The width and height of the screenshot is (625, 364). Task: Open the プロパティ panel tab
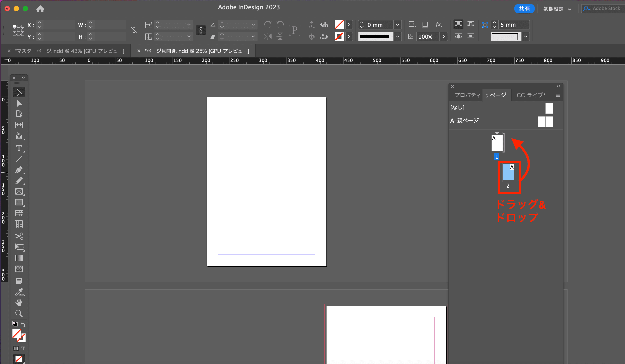coord(467,95)
